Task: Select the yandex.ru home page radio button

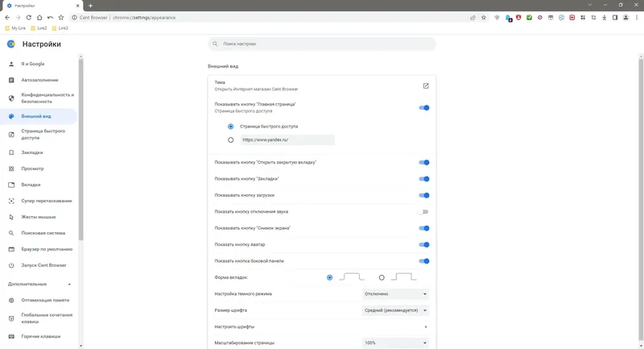Action: click(x=231, y=139)
